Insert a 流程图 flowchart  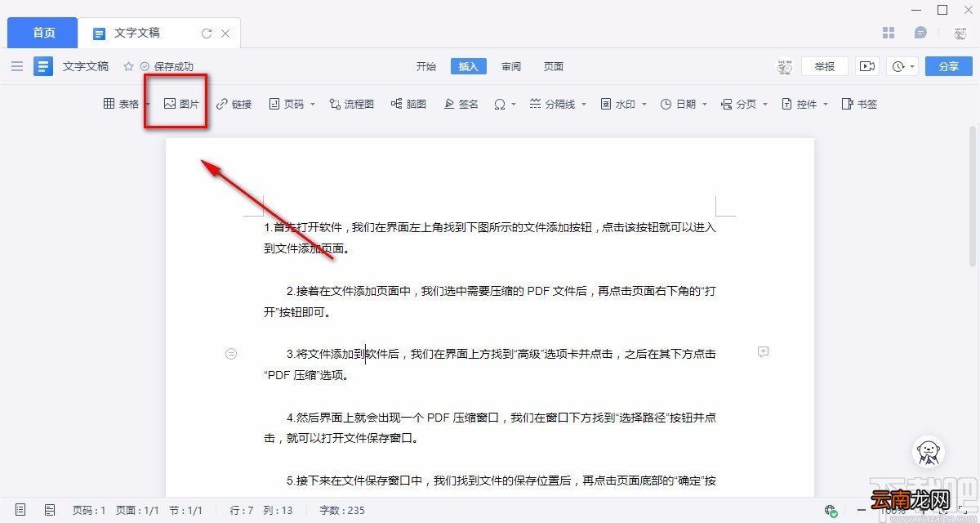coord(351,105)
